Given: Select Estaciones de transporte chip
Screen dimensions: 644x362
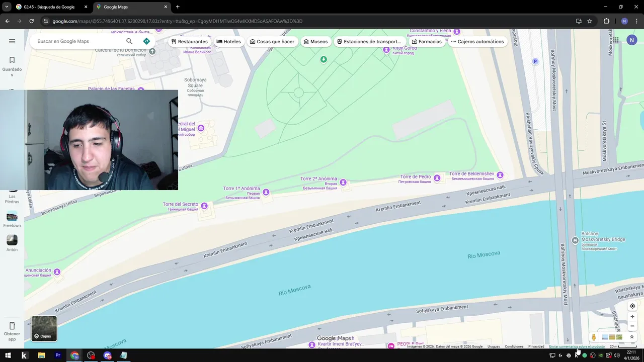Looking at the screenshot, I should pos(369,42).
